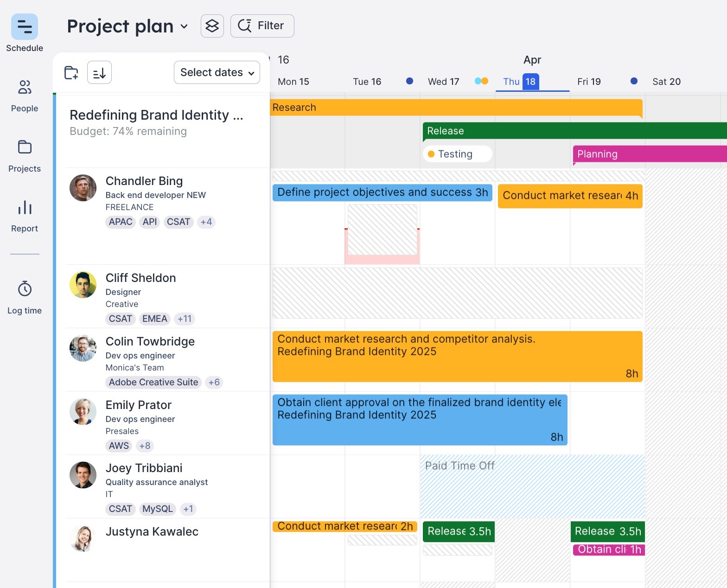The height and width of the screenshot is (588, 727).
Task: Click the orange Research milestone bar
Action: coord(456,108)
